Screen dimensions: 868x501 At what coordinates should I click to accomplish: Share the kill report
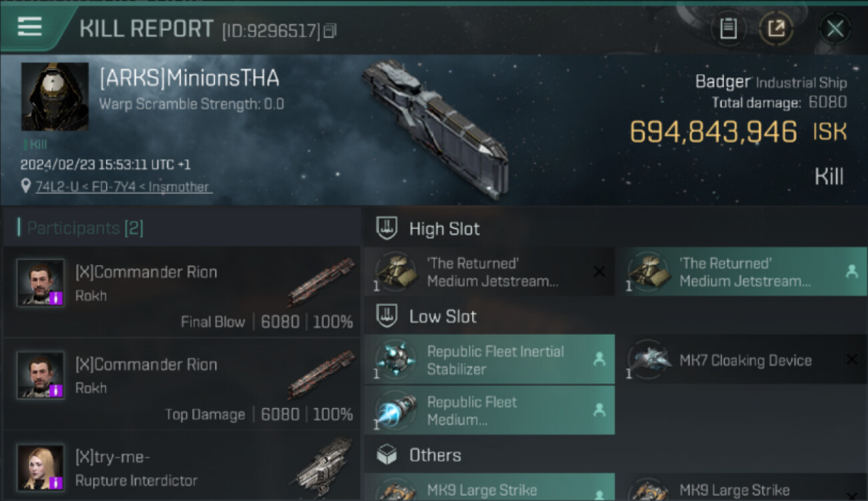point(776,29)
